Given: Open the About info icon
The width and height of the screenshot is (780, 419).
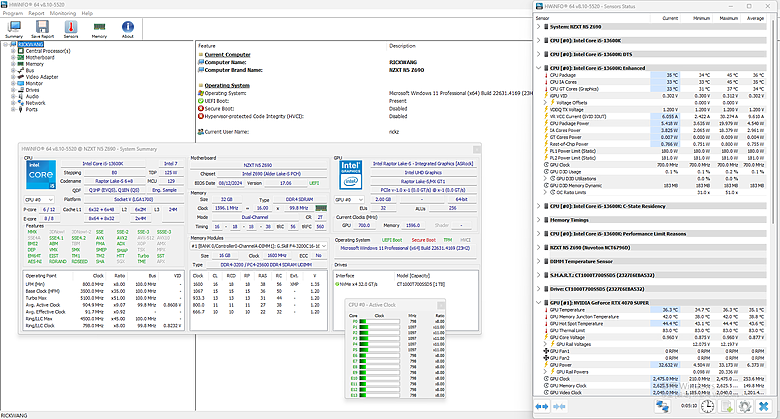Looking at the screenshot, I should [x=127, y=29].
